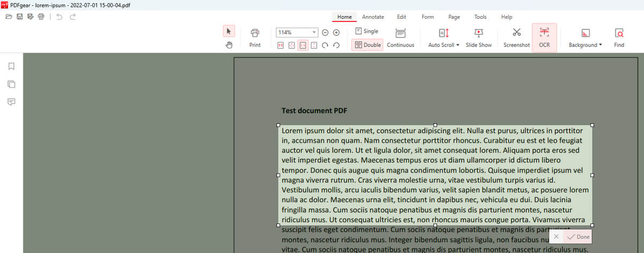
Task: Select the Hand pan tool
Action: click(229, 45)
